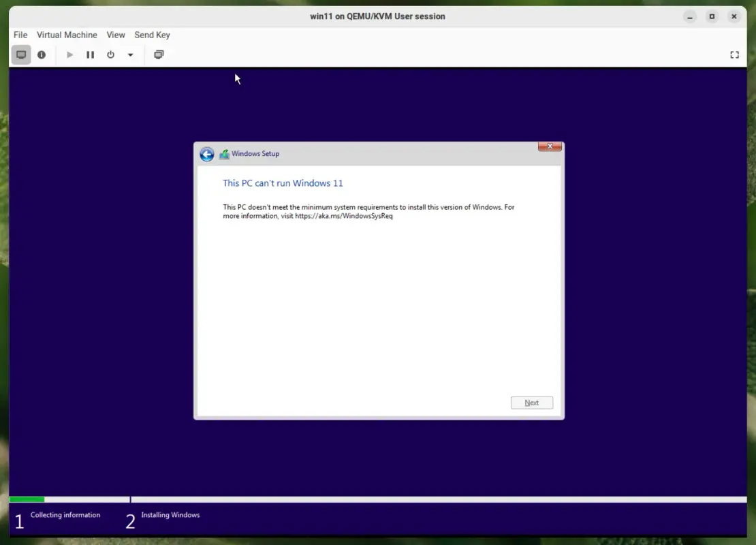756x545 pixels.
Task: Click the 'This PC can't run Windows 11' heading
Action: [283, 183]
